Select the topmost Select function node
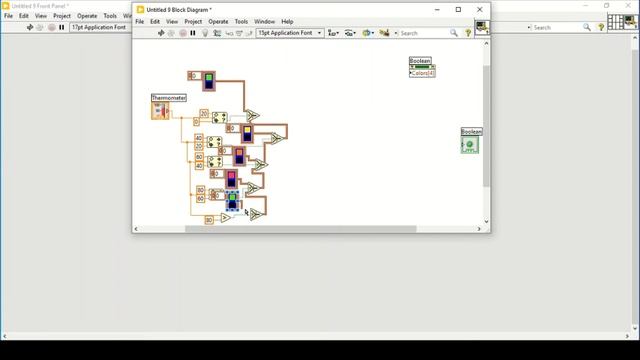Screen dimensions: 640x360 [253, 116]
